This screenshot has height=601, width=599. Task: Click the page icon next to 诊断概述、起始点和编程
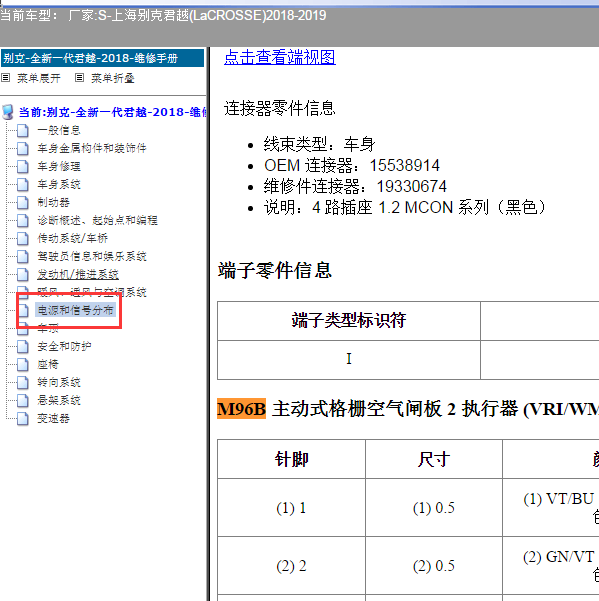pos(23,220)
